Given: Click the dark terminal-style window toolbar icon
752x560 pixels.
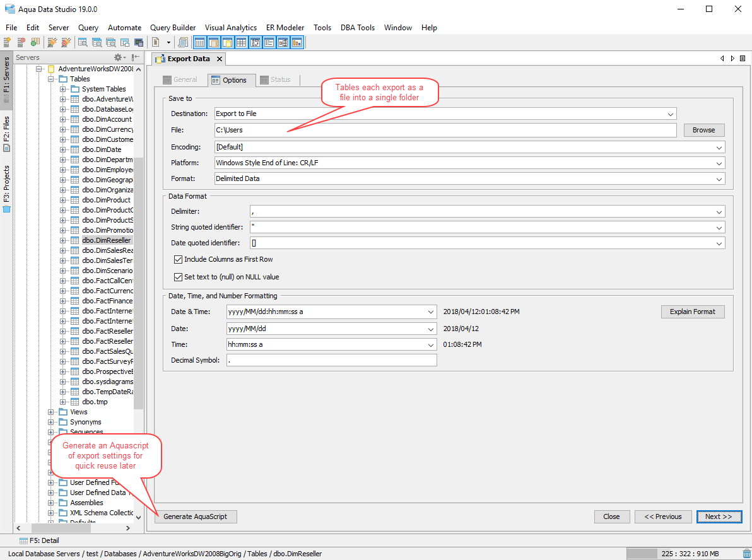Looking at the screenshot, I should [139, 43].
